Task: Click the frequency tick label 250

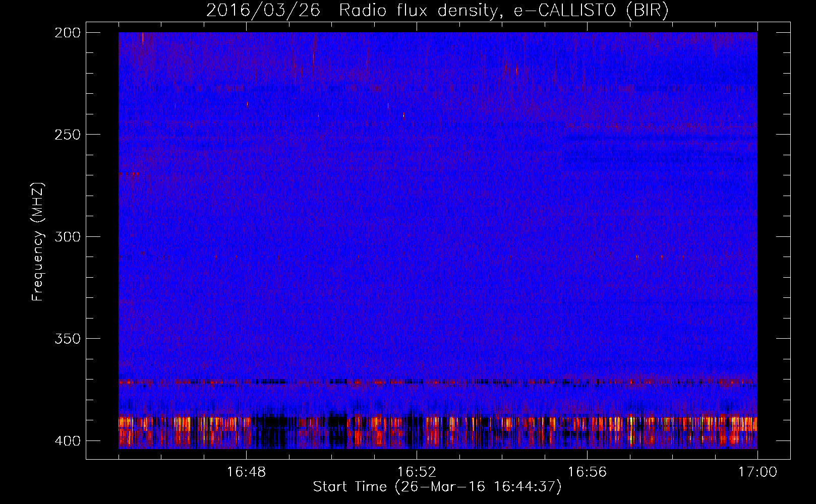Action: tap(68, 135)
